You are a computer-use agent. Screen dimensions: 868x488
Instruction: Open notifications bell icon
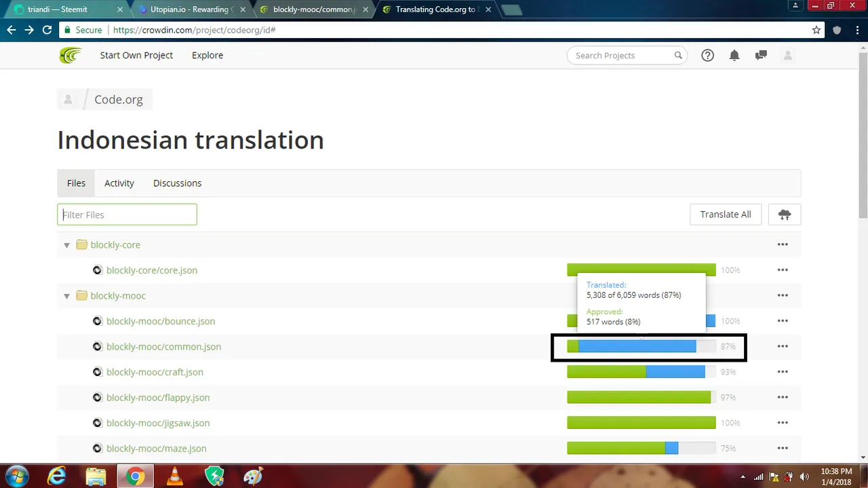pos(734,56)
